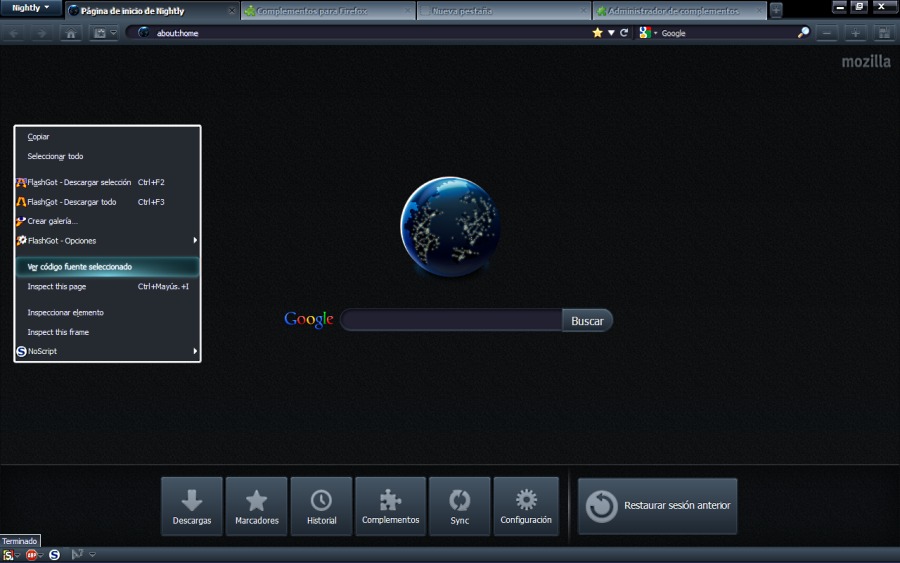Click the Forward arrow navigation button

(x=41, y=33)
